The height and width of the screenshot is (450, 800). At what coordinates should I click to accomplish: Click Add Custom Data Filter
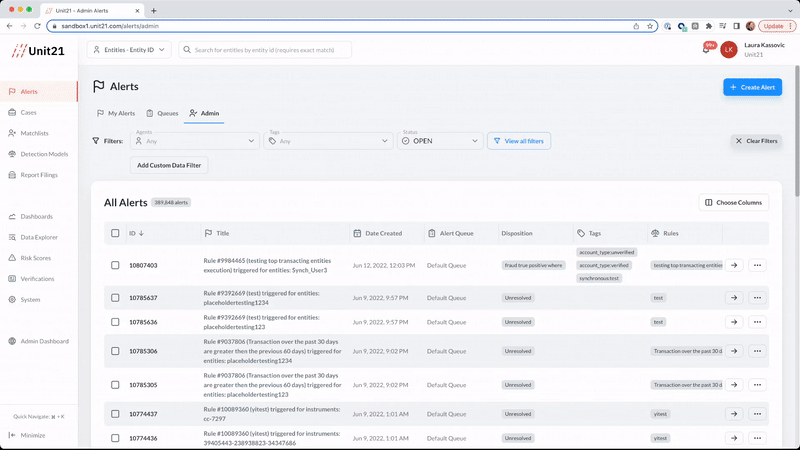point(169,165)
